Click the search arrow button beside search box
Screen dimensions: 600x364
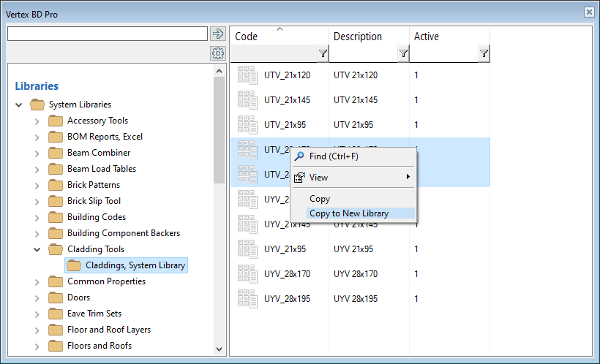[x=217, y=34]
